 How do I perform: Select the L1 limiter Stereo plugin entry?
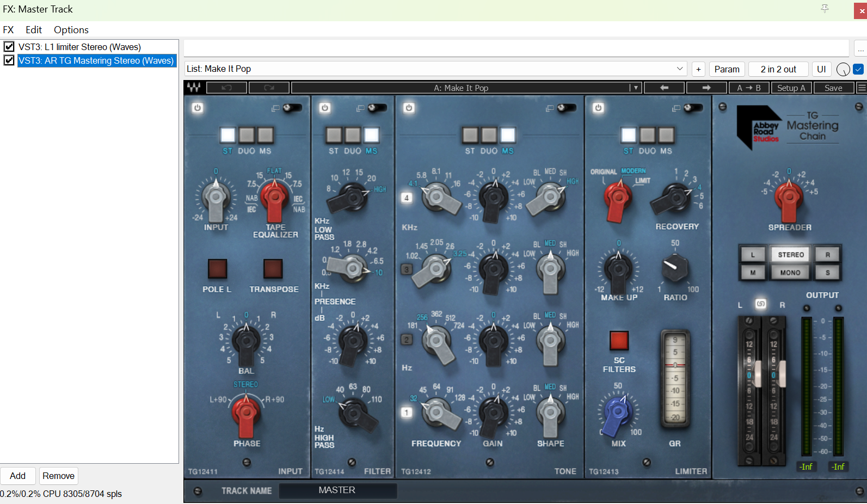point(79,47)
